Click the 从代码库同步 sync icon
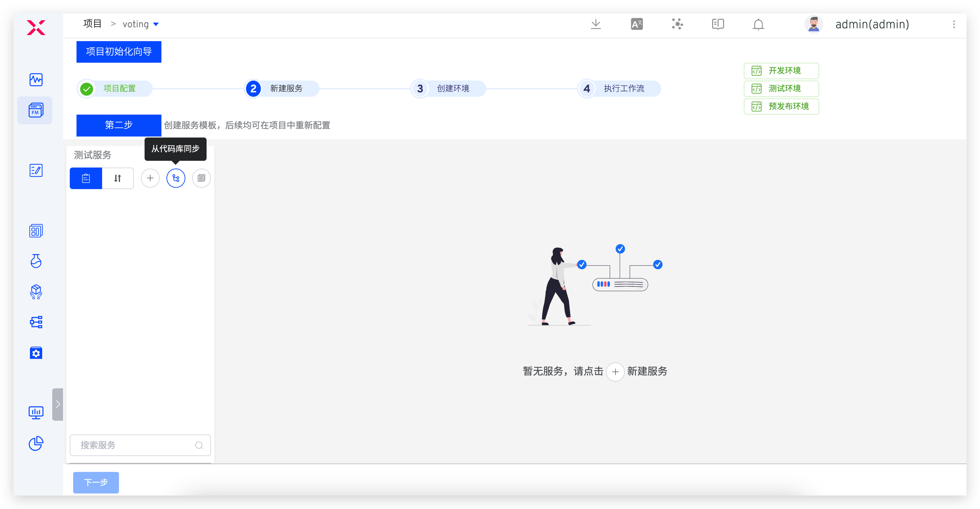 176,178
